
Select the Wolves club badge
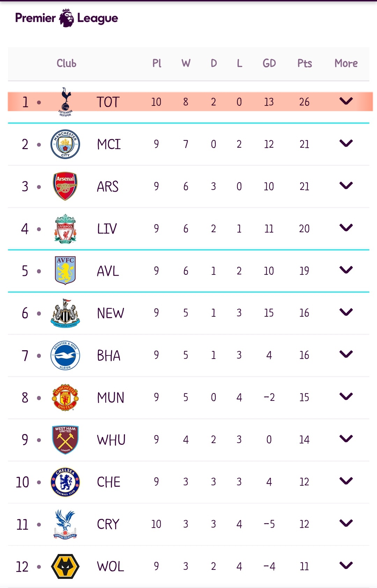coord(65,566)
